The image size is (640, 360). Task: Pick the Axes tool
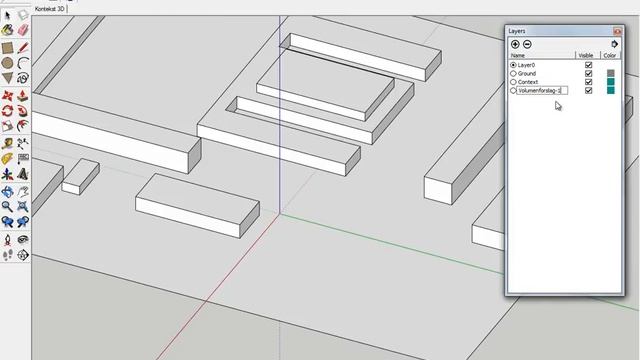(7, 174)
